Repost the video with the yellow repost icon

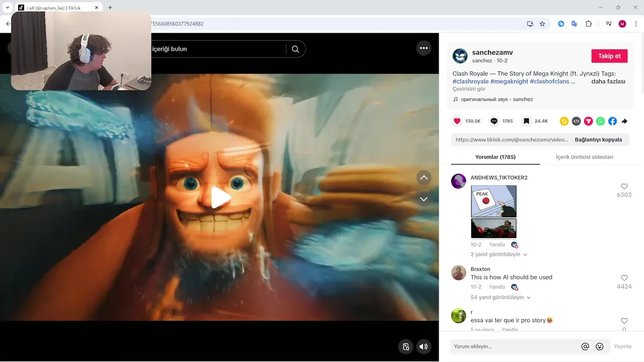564,121
